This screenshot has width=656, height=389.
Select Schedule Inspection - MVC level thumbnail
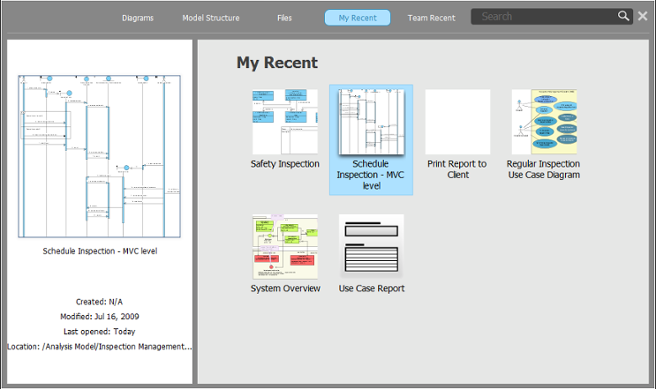click(371, 122)
